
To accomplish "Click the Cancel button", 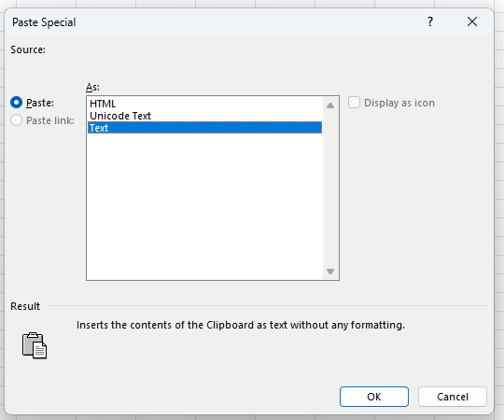I will click(x=453, y=397).
